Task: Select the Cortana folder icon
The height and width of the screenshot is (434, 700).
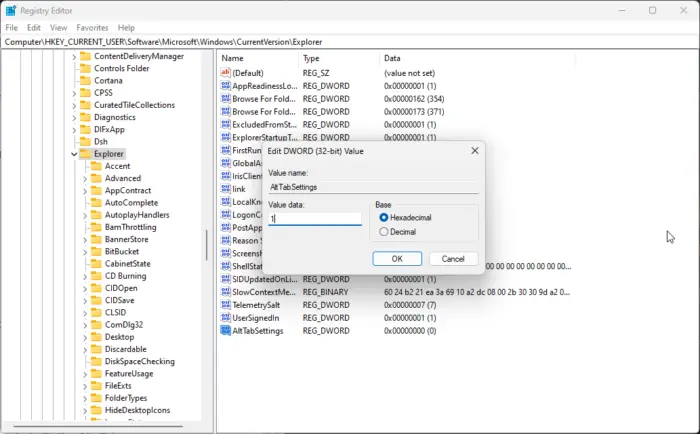Action: coord(85,80)
